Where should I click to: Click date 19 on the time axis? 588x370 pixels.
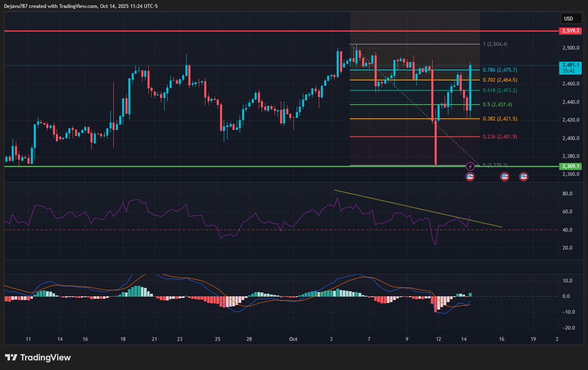[x=533, y=339]
